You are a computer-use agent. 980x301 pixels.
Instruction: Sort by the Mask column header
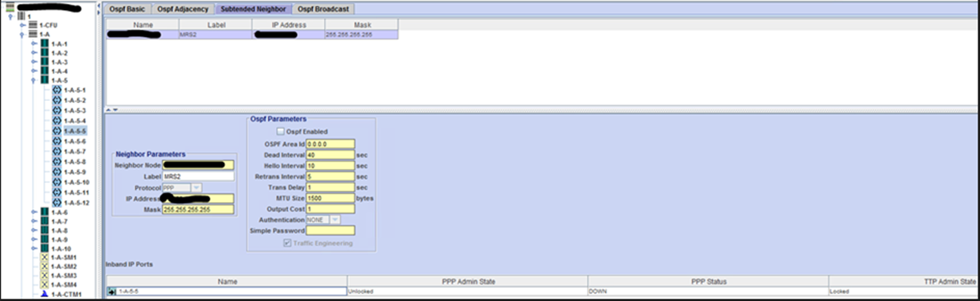362,25
